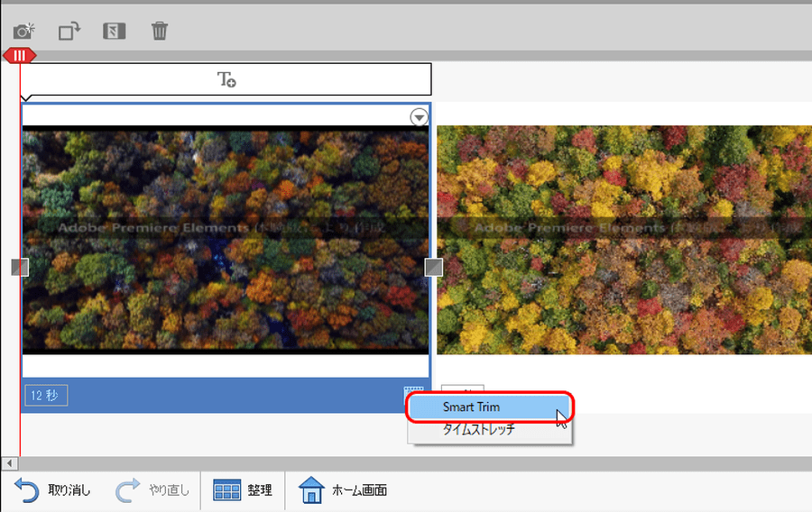The height and width of the screenshot is (512, 812).
Task: Click やり直し redo button
Action: (x=152, y=489)
